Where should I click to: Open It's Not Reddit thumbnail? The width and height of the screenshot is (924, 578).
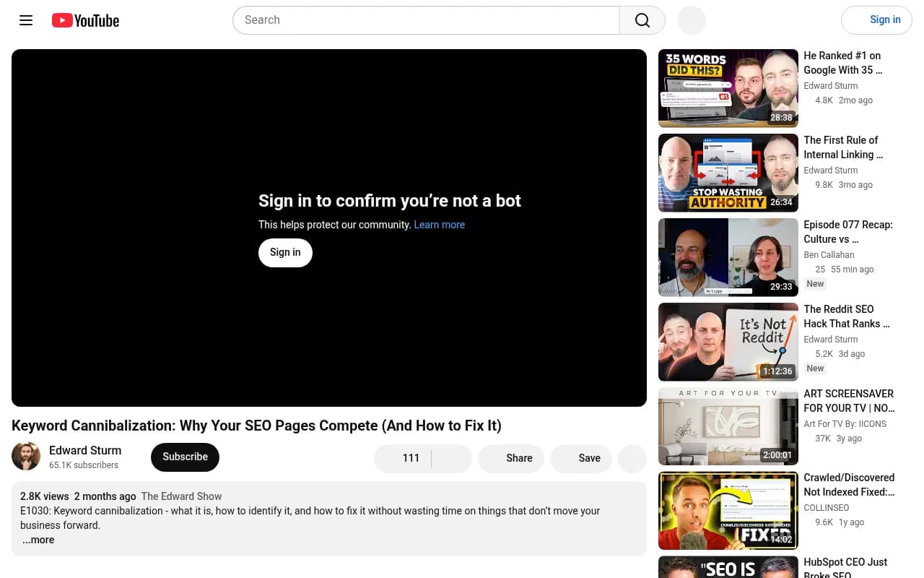[728, 342]
